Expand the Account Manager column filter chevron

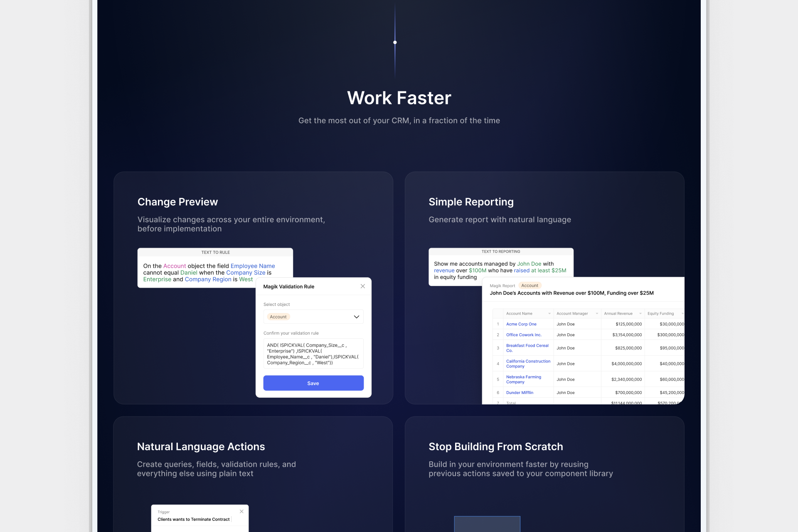(596, 313)
